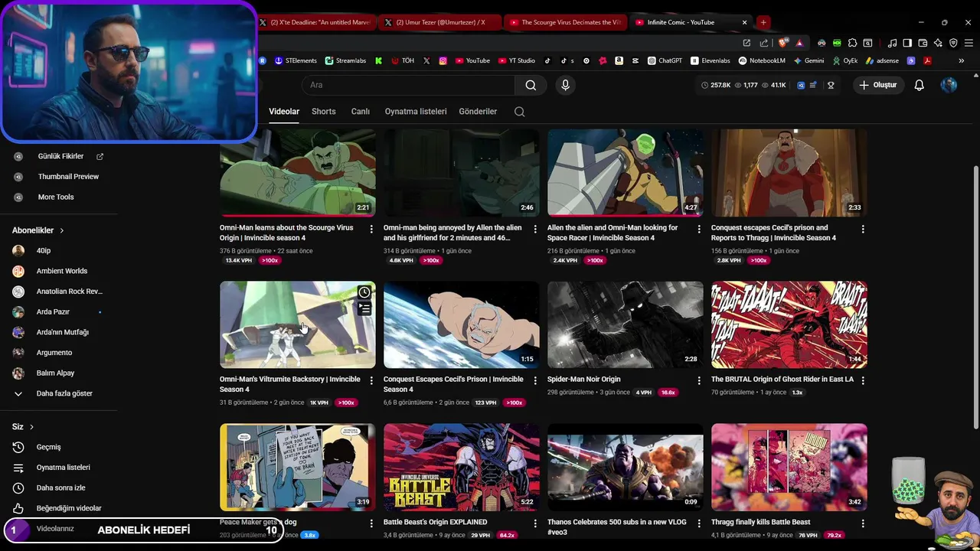980x551 pixels.
Task: Show more bookmarks with the overflow chevron
Action: click(x=961, y=60)
